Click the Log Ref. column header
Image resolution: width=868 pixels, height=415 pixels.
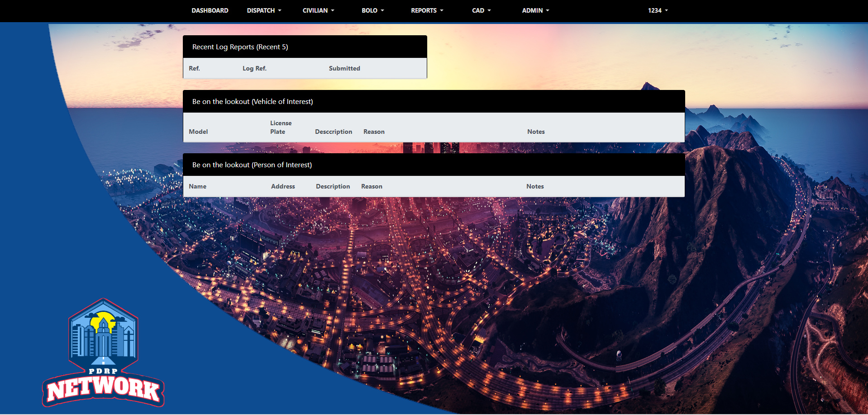pyautogui.click(x=254, y=68)
